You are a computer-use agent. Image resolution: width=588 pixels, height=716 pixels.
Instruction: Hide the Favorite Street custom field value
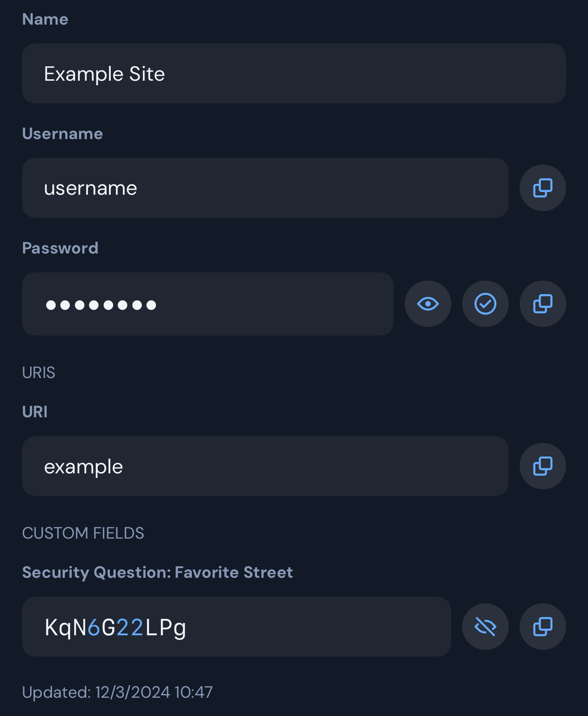point(485,627)
